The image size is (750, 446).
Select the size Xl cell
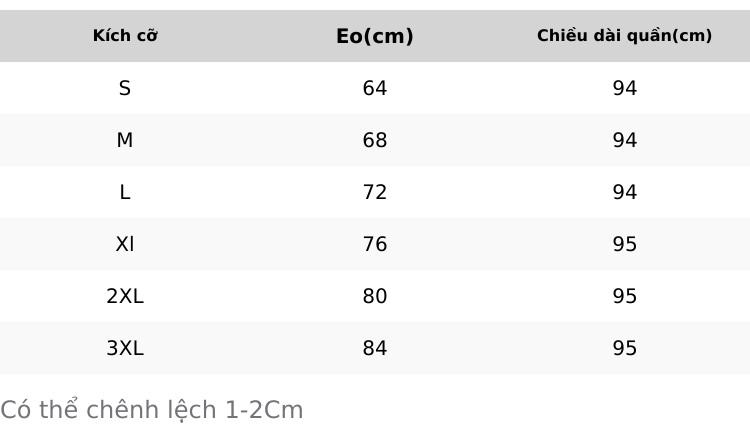(x=125, y=244)
